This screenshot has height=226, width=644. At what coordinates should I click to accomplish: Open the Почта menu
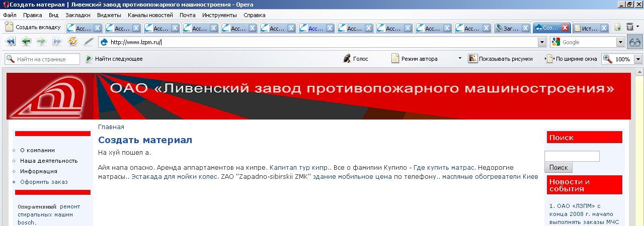(188, 16)
